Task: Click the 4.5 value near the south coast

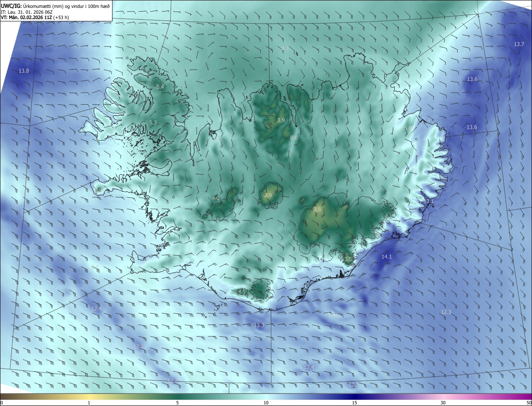Action: (x=241, y=291)
